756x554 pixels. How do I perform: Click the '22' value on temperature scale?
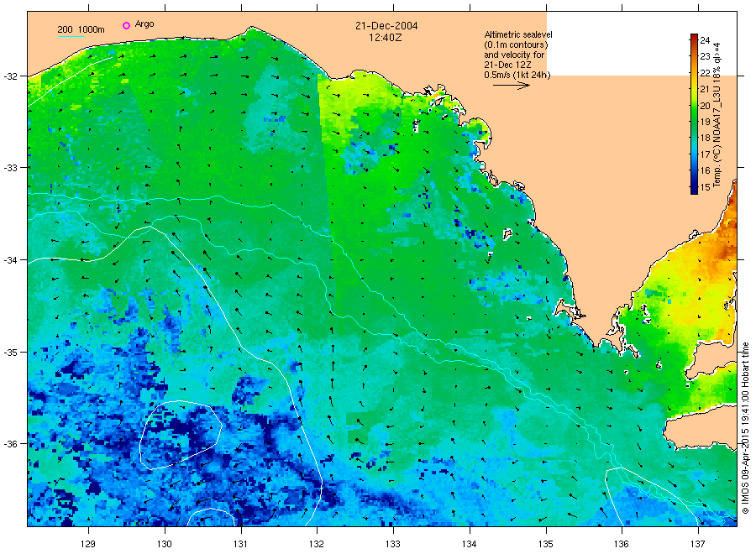[x=705, y=73]
